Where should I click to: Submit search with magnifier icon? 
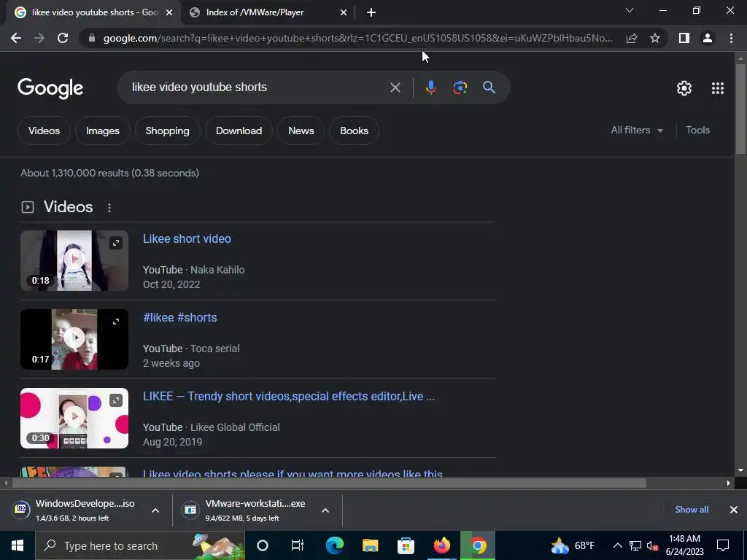(x=489, y=87)
